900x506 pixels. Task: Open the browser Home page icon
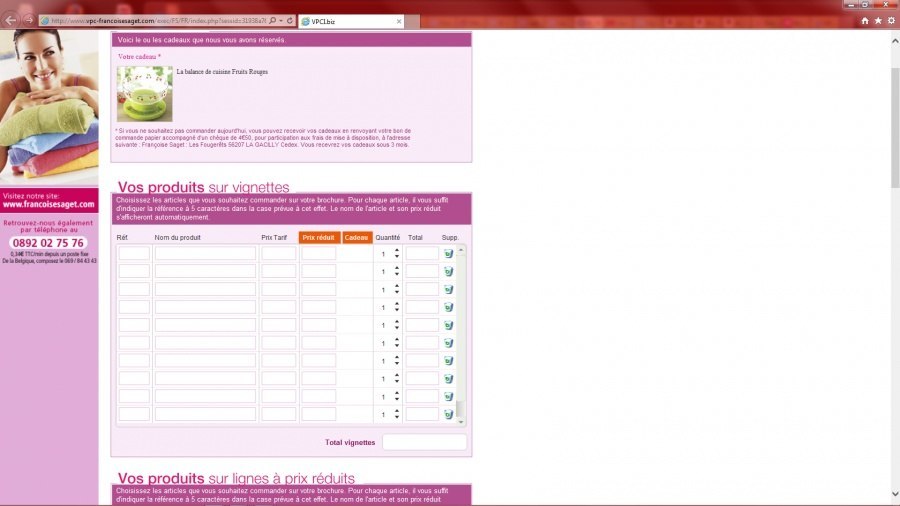point(865,20)
